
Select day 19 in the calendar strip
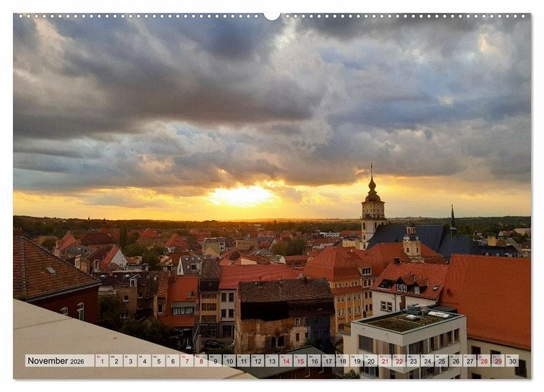(356, 361)
